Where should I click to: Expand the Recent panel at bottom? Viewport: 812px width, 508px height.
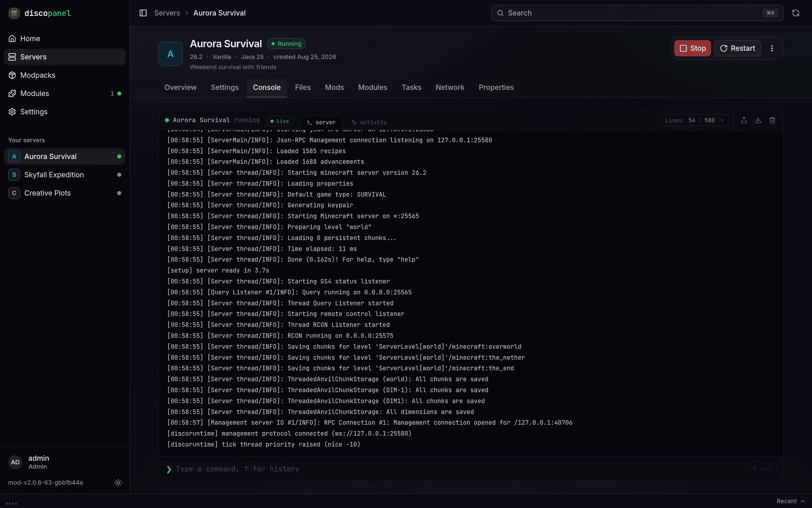(790, 501)
